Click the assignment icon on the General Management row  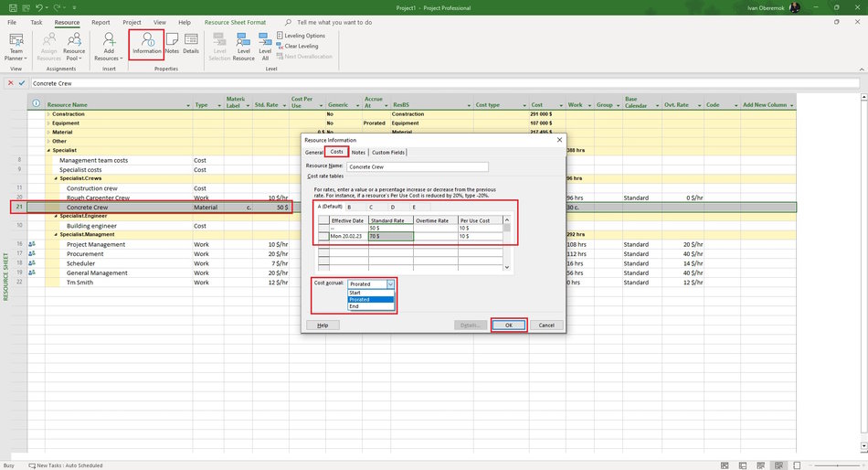[x=32, y=272]
